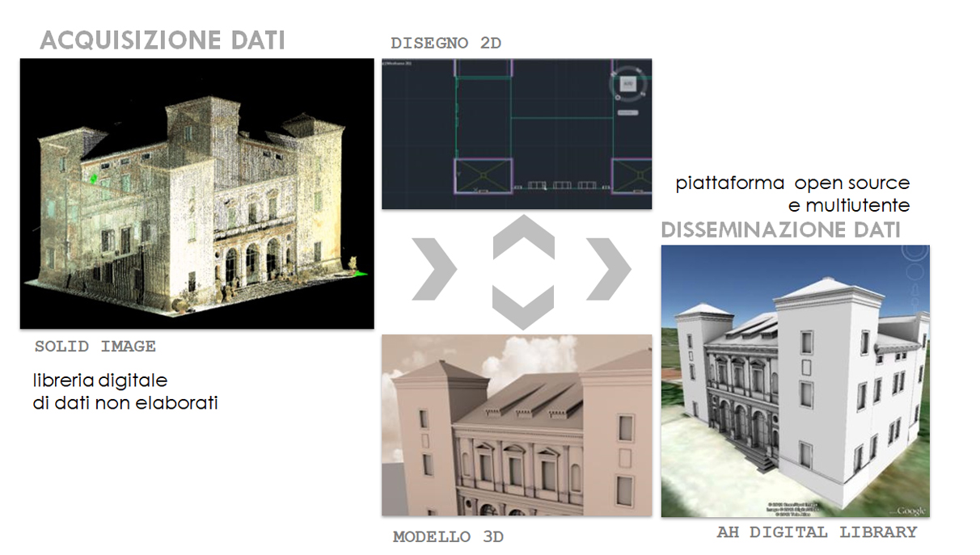Viewport: 980px width, 555px height.
Task: Click the ViewCube top face in CAD view
Action: click(627, 84)
